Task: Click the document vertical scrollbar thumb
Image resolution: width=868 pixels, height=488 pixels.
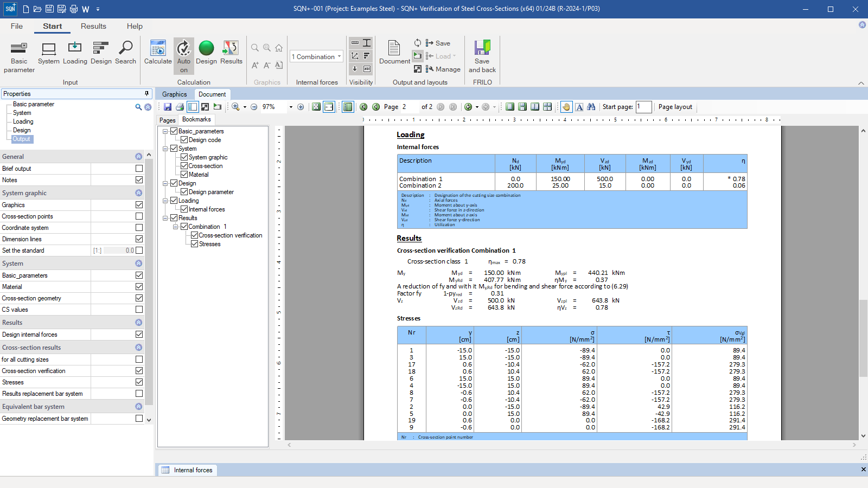Action: [863, 338]
